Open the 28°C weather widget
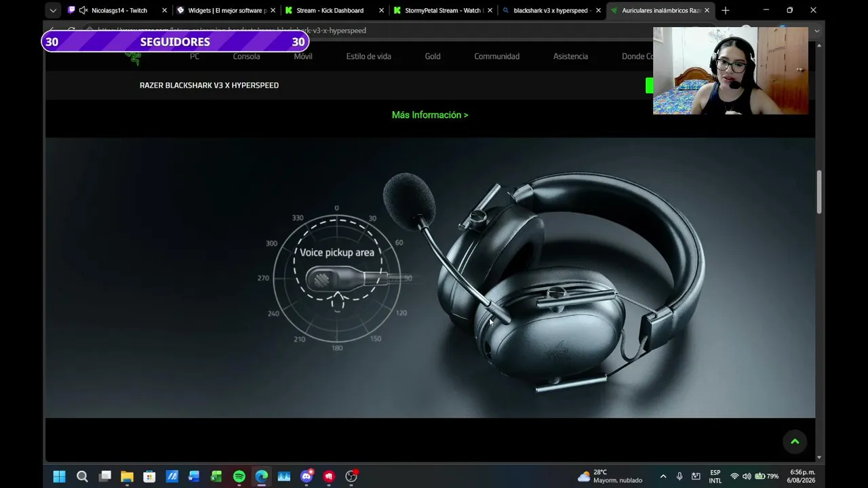This screenshot has height=488, width=868. (x=610, y=476)
